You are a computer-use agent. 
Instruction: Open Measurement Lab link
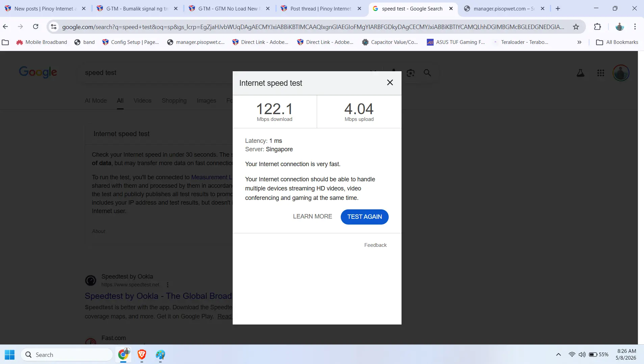coord(212,177)
